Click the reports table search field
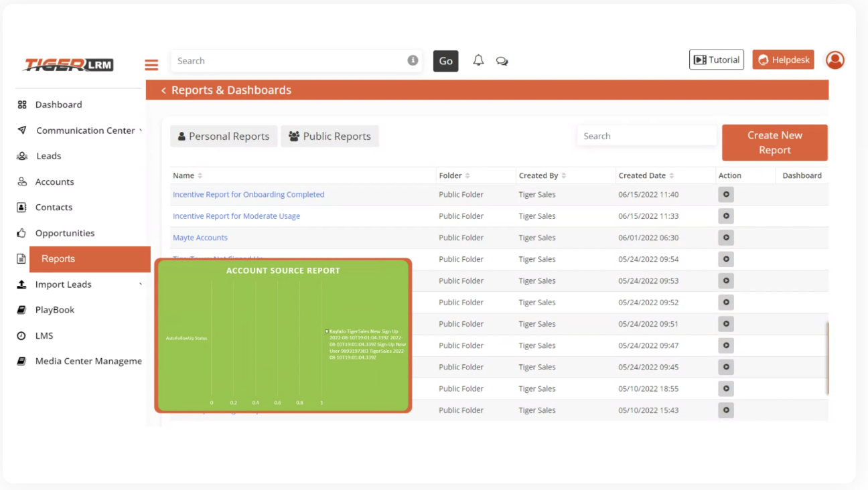This screenshot has height=490, width=868. (646, 136)
